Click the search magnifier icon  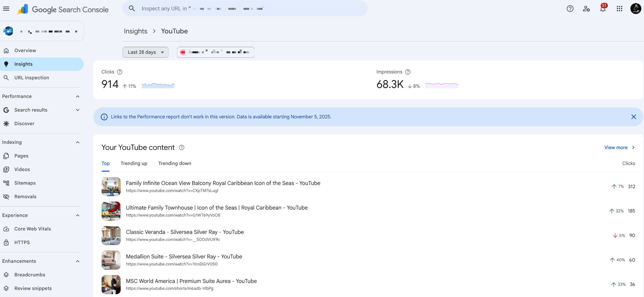pyautogui.click(x=132, y=8)
